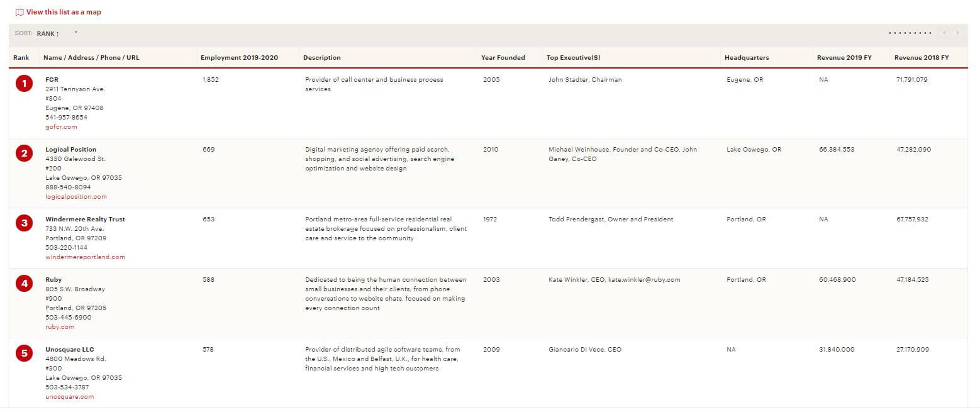Click the founding year 2005
The image size is (980, 412).
tap(491, 80)
